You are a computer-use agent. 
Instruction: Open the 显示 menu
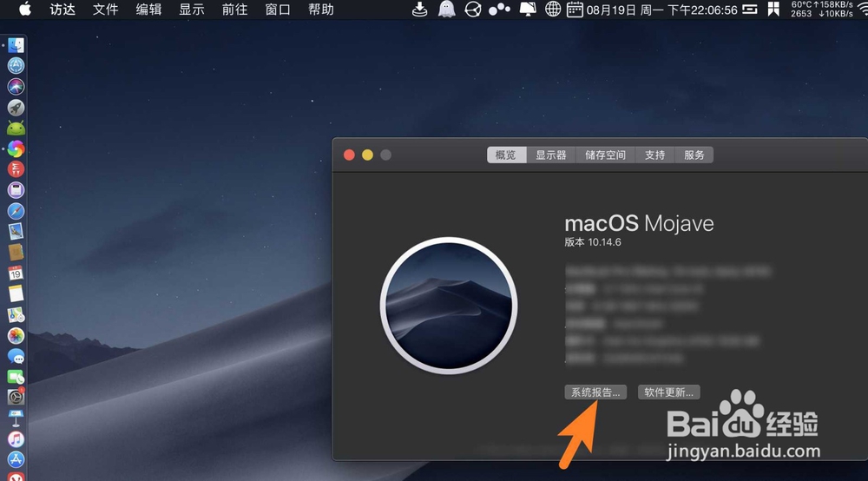(192, 10)
